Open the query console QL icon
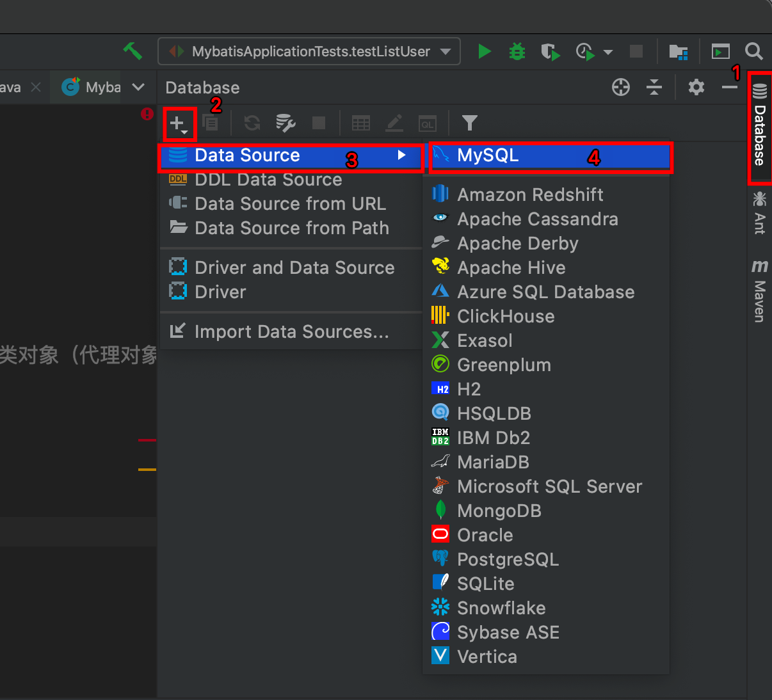The width and height of the screenshot is (772, 700). [428, 123]
